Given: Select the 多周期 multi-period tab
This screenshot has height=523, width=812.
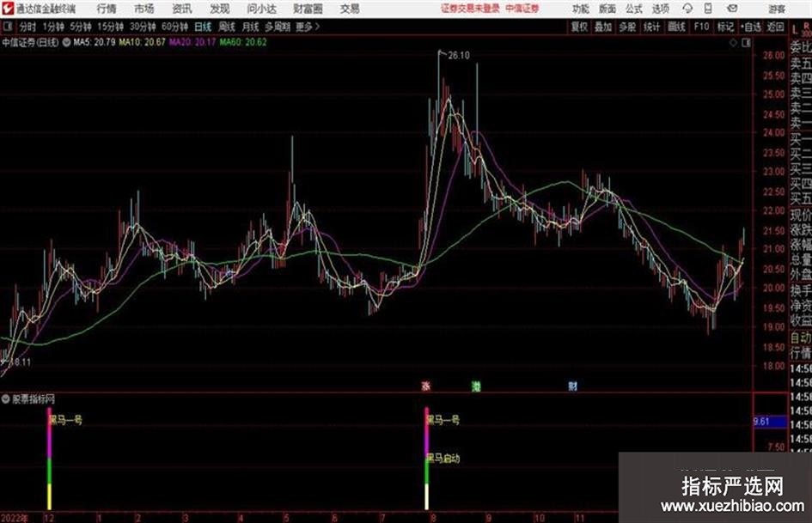Looking at the screenshot, I should click(278, 27).
